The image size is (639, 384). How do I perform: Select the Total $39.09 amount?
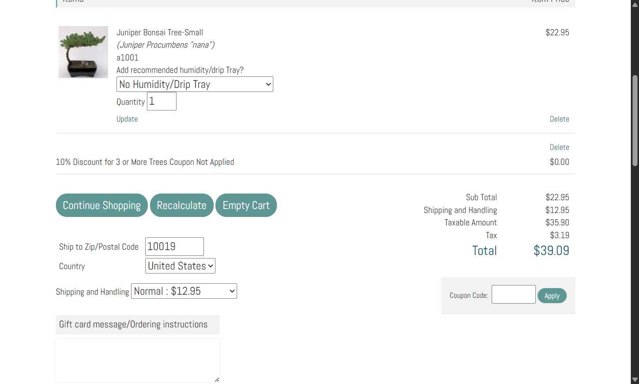pos(551,250)
